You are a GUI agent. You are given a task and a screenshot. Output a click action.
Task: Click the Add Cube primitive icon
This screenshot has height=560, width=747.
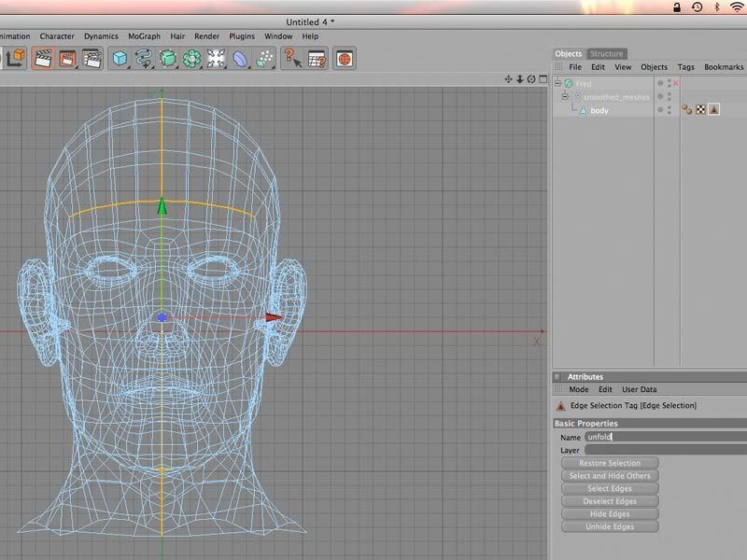pyautogui.click(x=120, y=59)
